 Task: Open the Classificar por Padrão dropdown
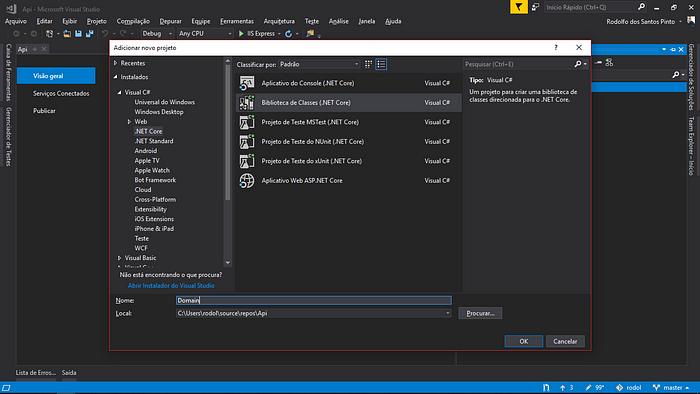point(319,64)
